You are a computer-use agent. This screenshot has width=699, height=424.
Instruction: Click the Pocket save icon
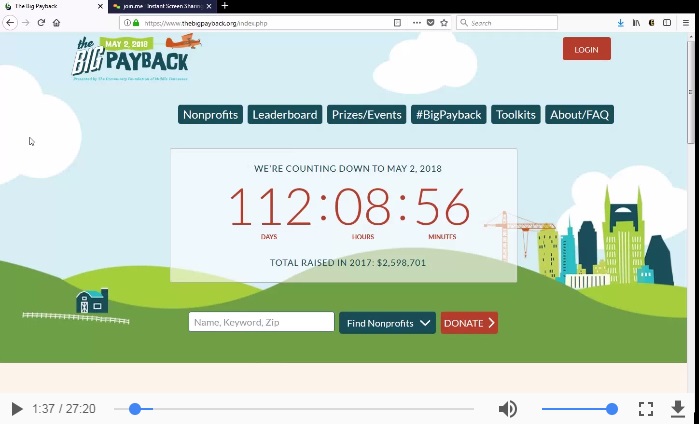pyautogui.click(x=430, y=23)
